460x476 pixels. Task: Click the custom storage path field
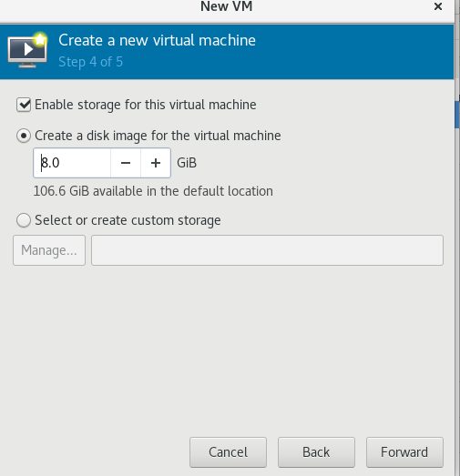268,250
